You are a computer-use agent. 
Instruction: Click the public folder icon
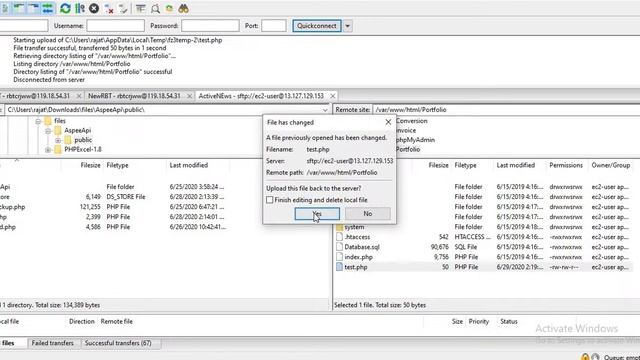coord(68,140)
